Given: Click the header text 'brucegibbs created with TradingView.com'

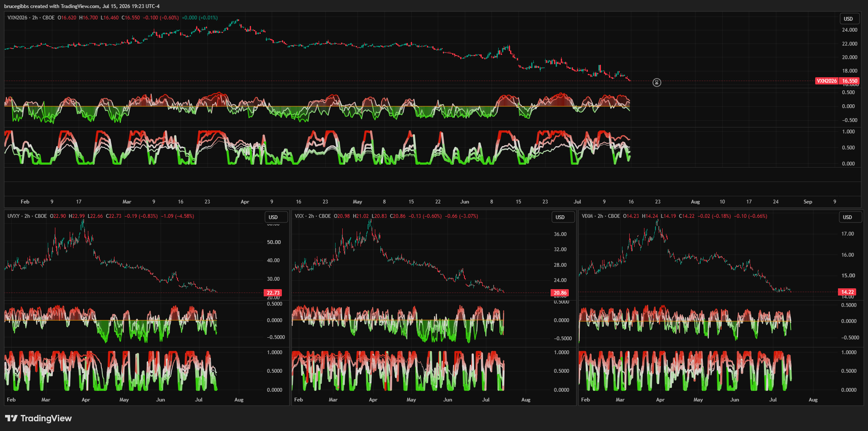Looking at the screenshot, I should pyautogui.click(x=52, y=6).
